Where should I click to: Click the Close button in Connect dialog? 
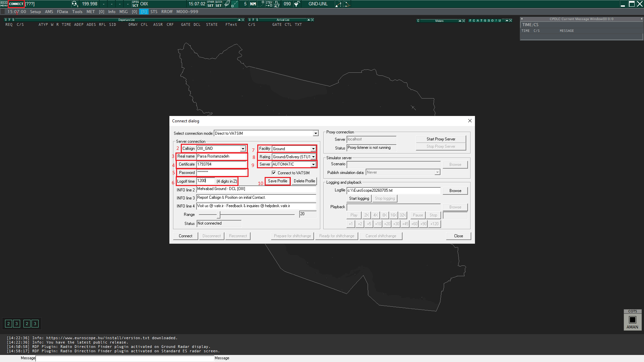coord(458,236)
